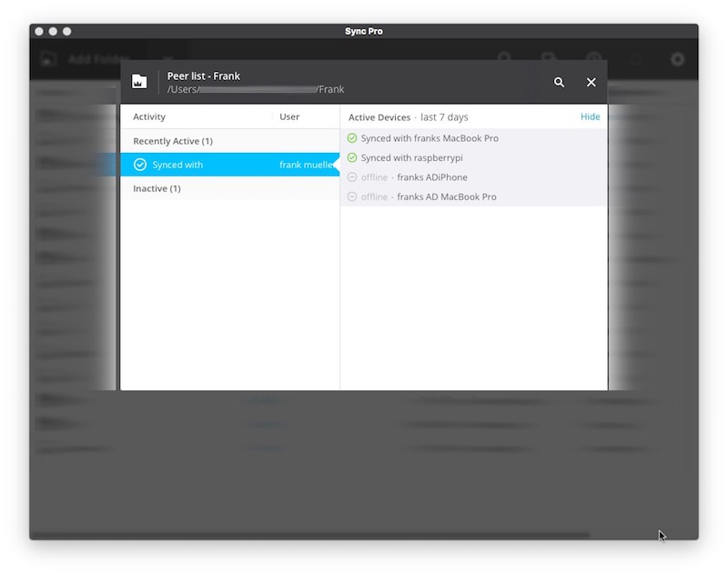
Task: Close the Peer list dialog
Action: point(591,82)
